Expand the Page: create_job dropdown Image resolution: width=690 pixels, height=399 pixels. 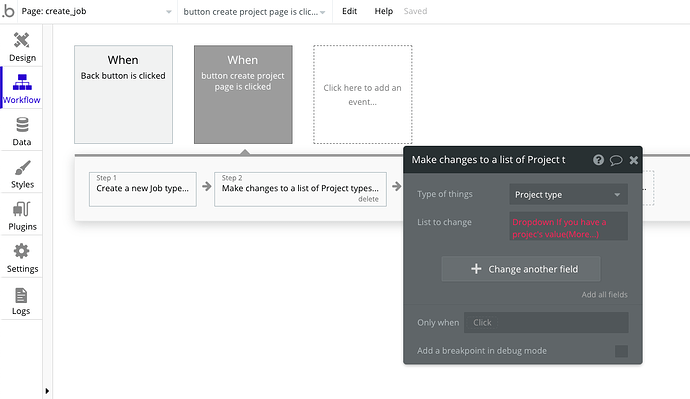tap(97, 11)
